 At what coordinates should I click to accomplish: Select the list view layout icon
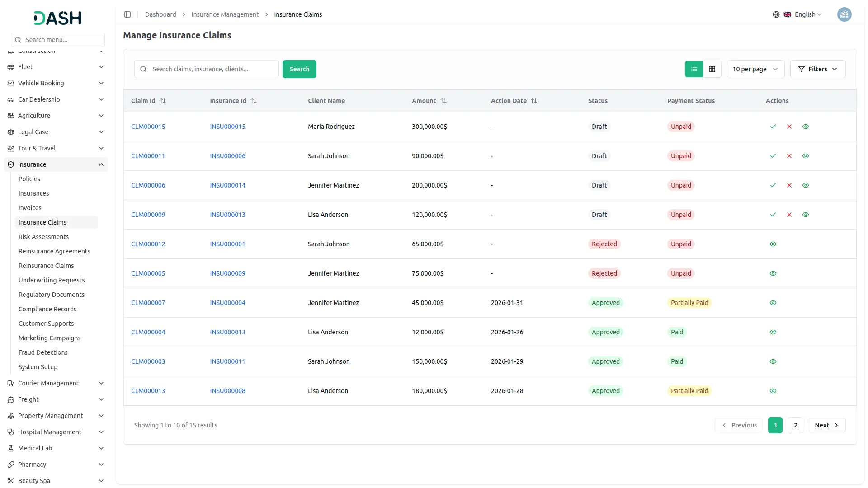pos(694,69)
